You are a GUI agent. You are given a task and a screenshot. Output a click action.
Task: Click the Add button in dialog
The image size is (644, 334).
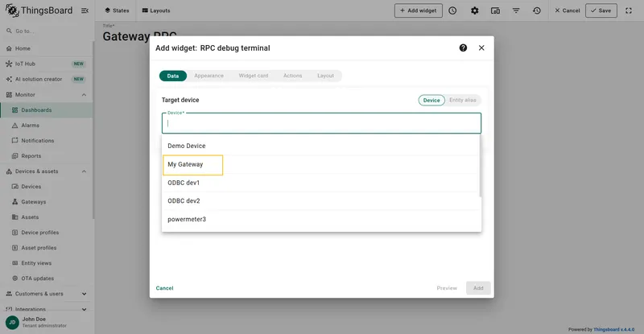pos(478,288)
